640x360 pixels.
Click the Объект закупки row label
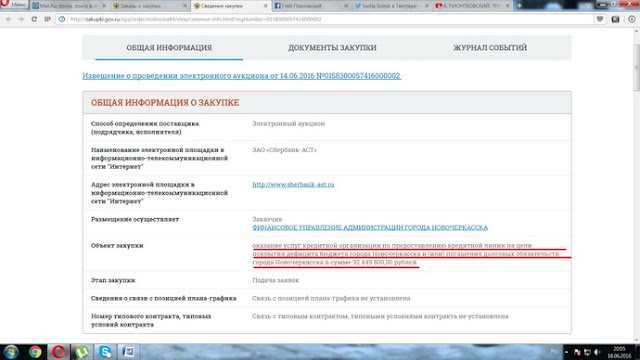coord(117,246)
